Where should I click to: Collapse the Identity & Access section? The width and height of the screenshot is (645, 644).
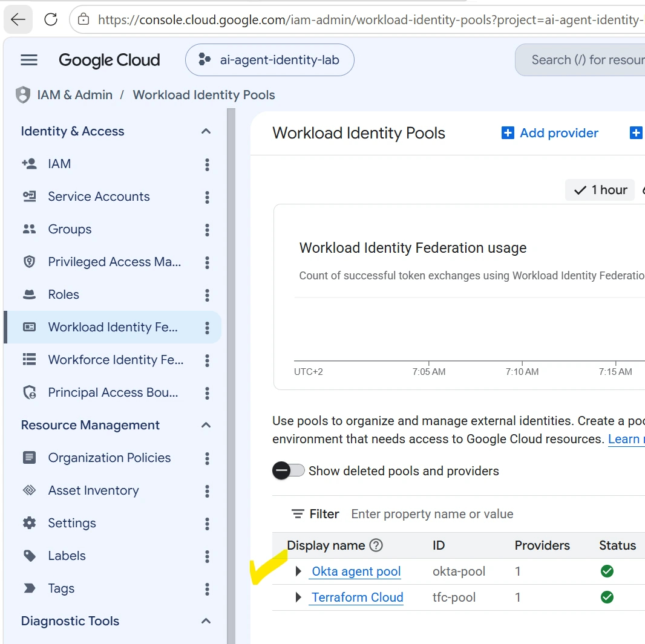coord(206,131)
